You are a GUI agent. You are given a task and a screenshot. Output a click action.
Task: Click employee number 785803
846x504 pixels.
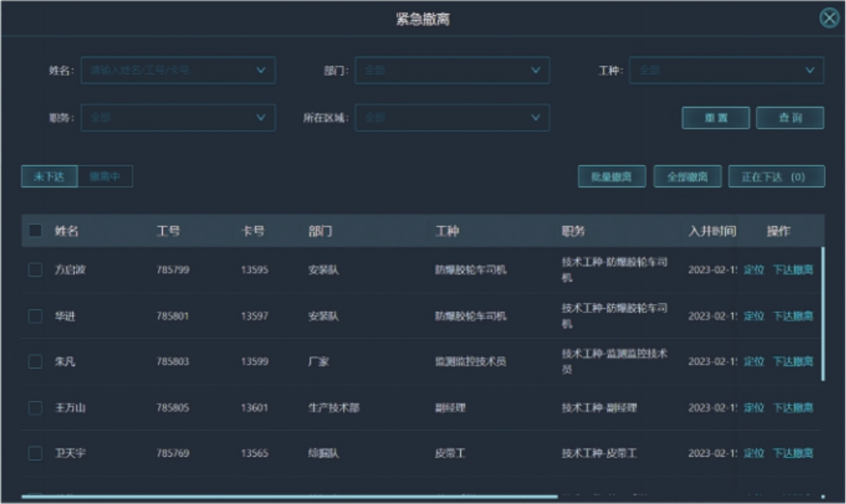pyautogui.click(x=172, y=361)
